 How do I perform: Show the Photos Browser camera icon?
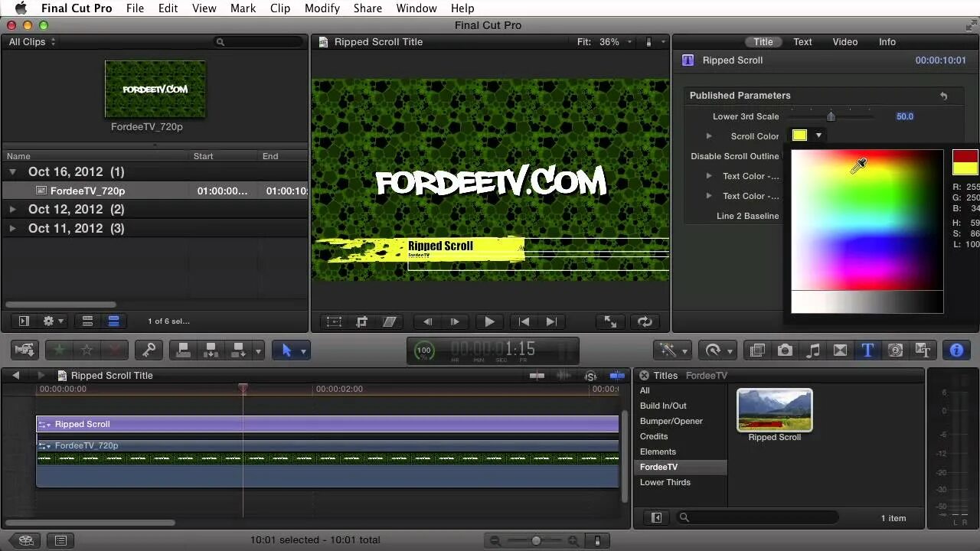tap(785, 350)
